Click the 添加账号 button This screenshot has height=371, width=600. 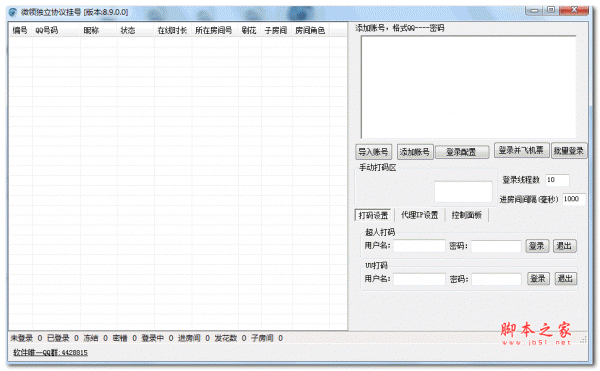pyautogui.click(x=415, y=152)
